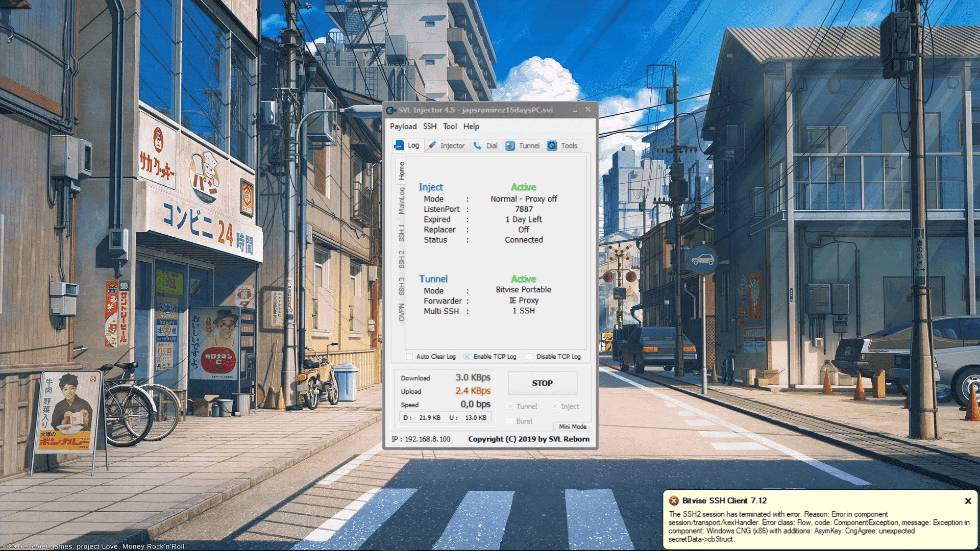Select the MainLog vertical tab
This screenshot has height=551, width=980.
point(402,201)
